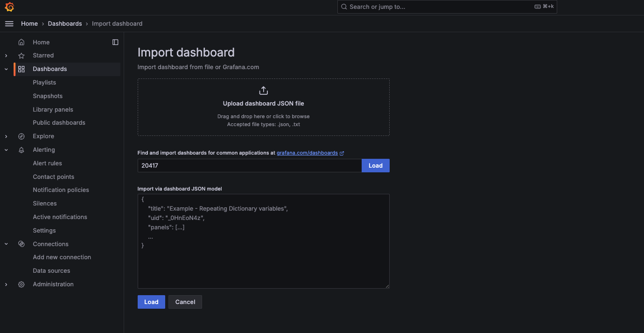Collapse the Alerting section chevron
Image resolution: width=644 pixels, height=333 pixels.
6,149
